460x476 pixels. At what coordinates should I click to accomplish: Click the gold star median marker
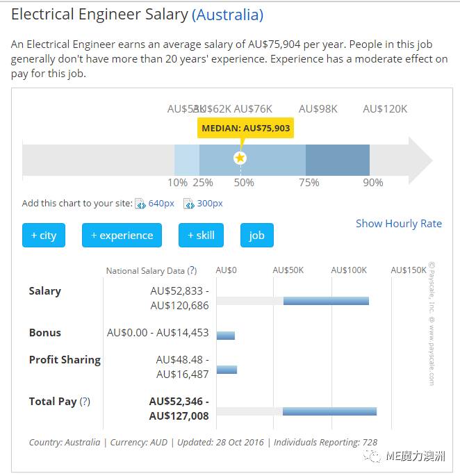(x=240, y=158)
